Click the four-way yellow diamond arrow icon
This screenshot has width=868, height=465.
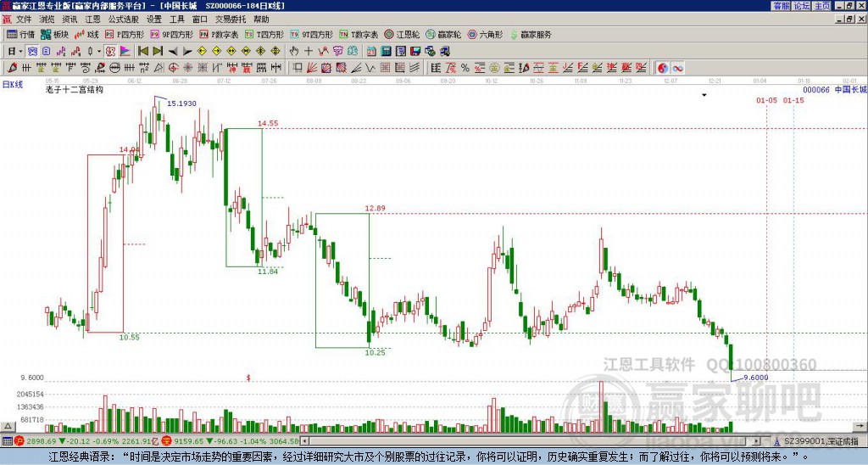tap(275, 52)
